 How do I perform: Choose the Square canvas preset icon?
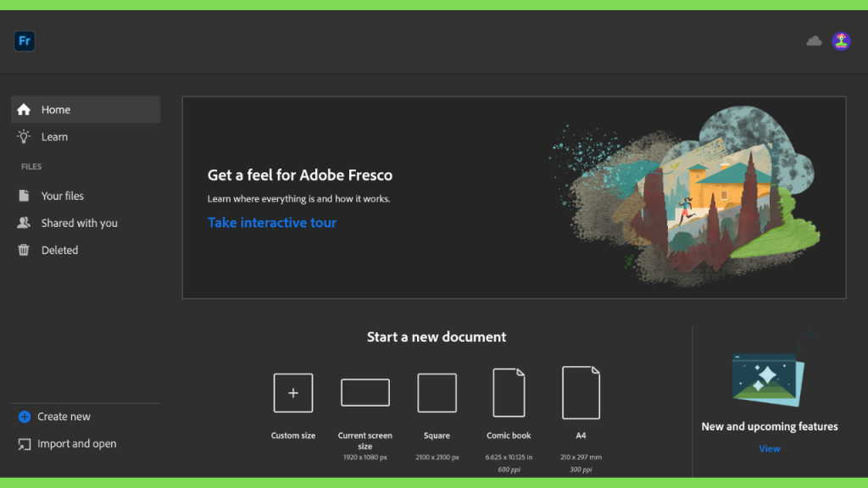[x=437, y=393]
